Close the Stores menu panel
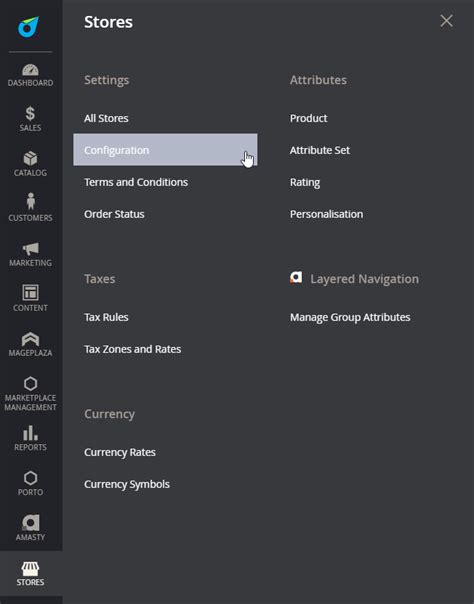This screenshot has width=474, height=604. [446, 21]
